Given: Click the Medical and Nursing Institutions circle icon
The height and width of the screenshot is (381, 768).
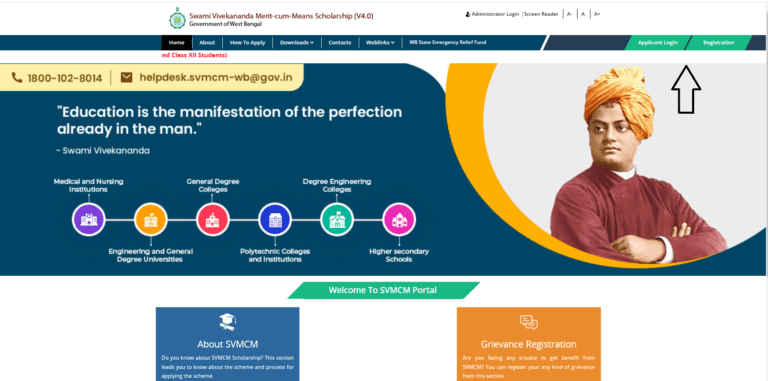Looking at the screenshot, I should coord(89,219).
